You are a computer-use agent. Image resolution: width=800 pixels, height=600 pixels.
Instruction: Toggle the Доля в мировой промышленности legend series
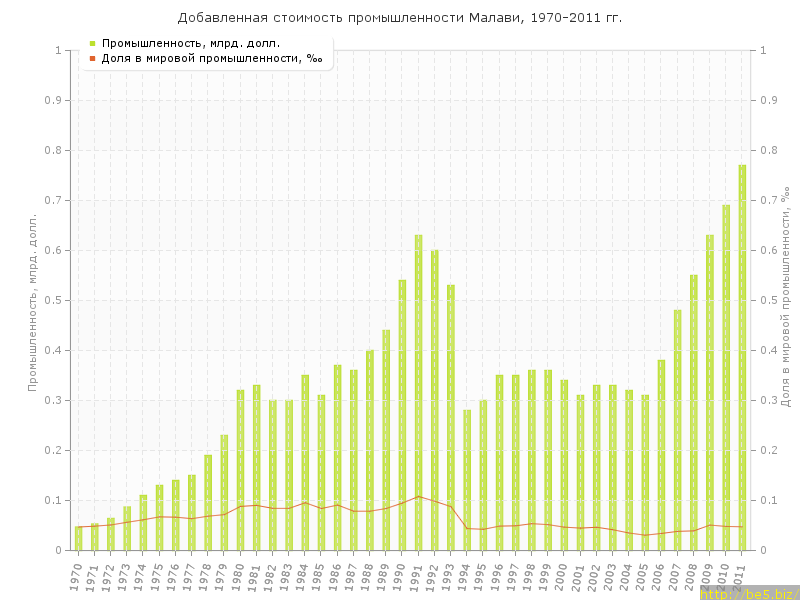[x=211, y=58]
